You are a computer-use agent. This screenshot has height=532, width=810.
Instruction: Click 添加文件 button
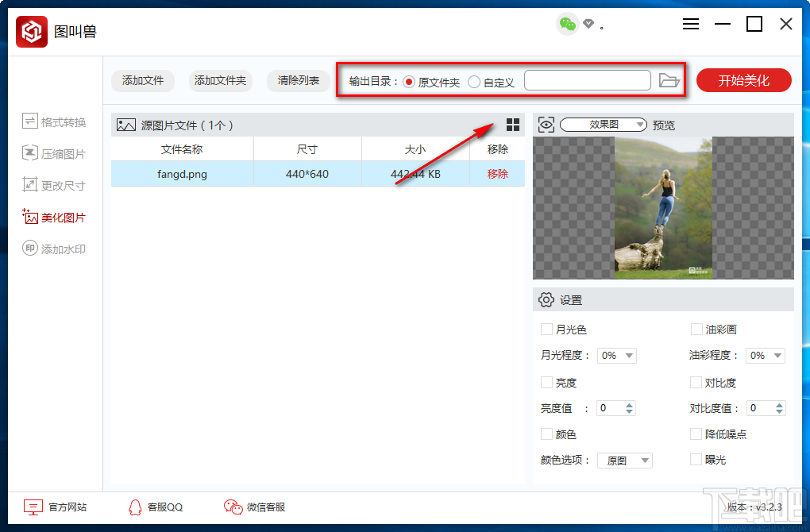pos(143,80)
